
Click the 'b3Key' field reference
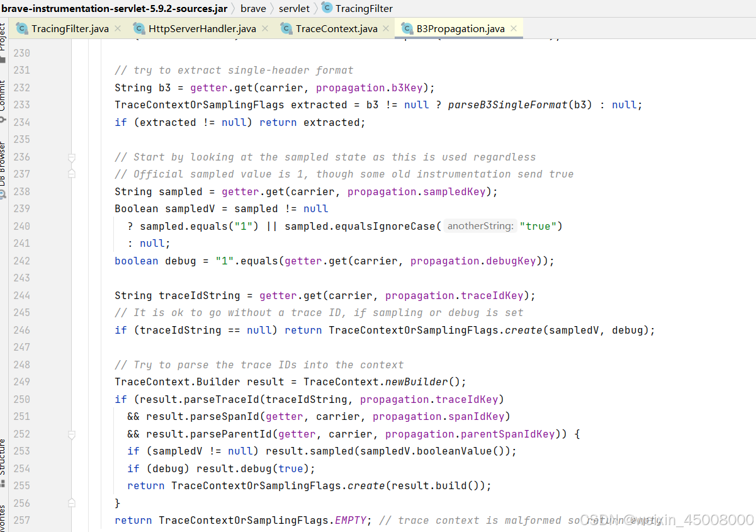click(x=407, y=88)
